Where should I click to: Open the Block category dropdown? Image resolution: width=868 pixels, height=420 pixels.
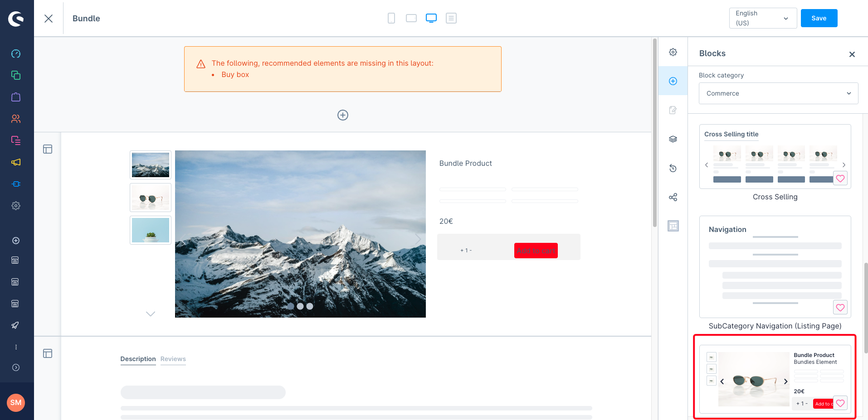point(778,93)
